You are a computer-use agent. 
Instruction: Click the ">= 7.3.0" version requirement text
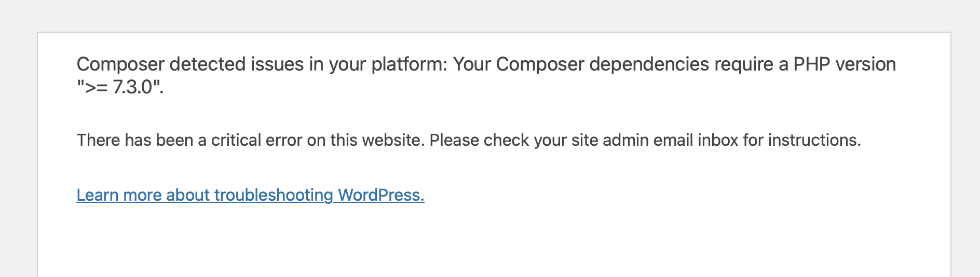120,87
